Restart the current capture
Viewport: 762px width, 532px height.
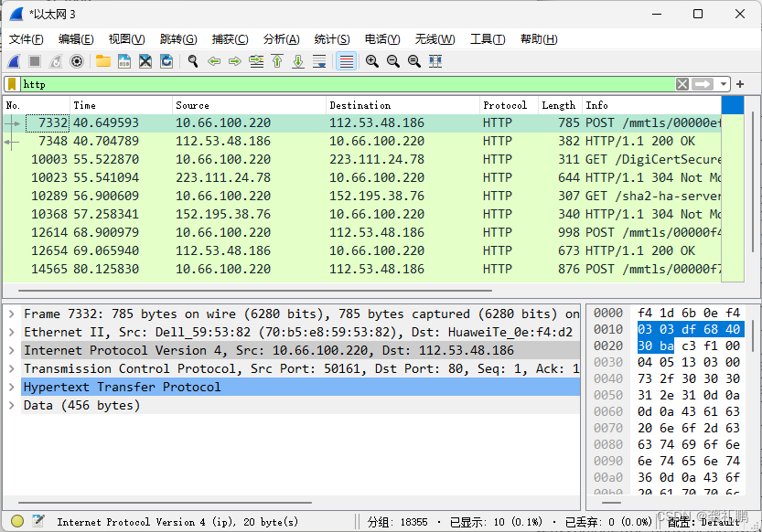pos(56,61)
